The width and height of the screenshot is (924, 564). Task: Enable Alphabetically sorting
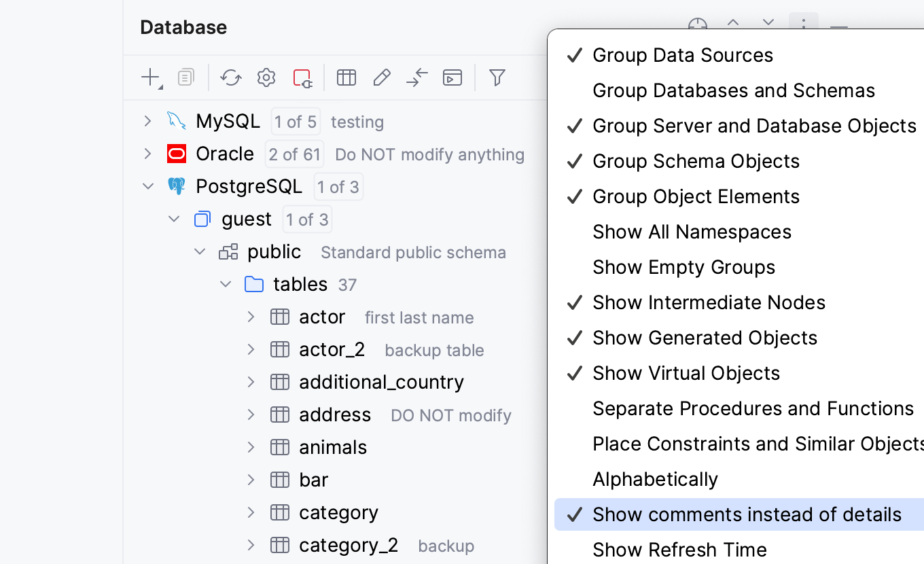pos(655,479)
